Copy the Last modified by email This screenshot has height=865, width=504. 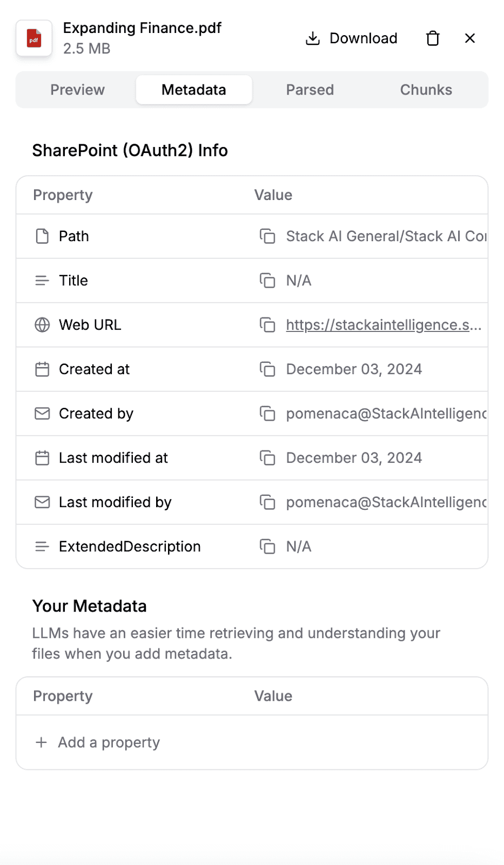pos(267,502)
